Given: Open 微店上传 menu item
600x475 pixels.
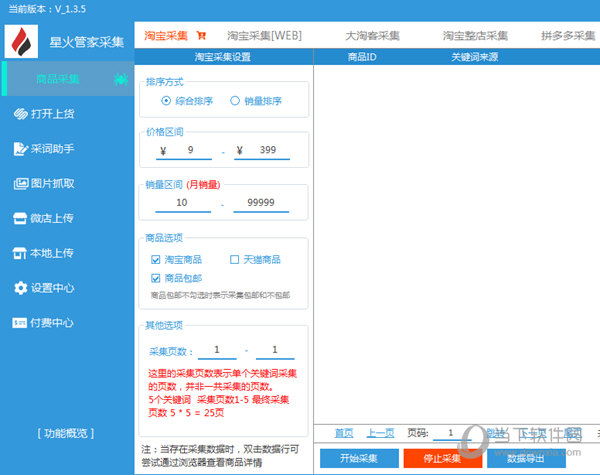Looking at the screenshot, I should 52,219.
